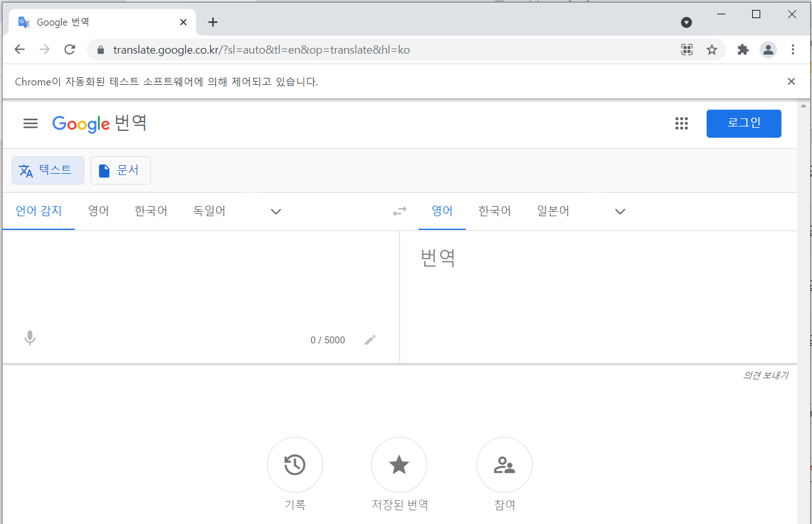
Task: Reload the current page
Action: [70, 50]
